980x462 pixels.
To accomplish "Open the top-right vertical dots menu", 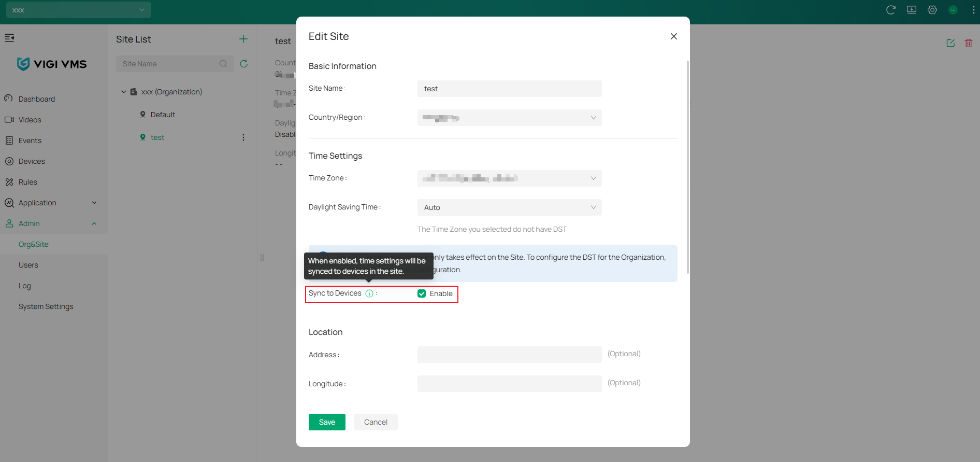I will (974, 10).
